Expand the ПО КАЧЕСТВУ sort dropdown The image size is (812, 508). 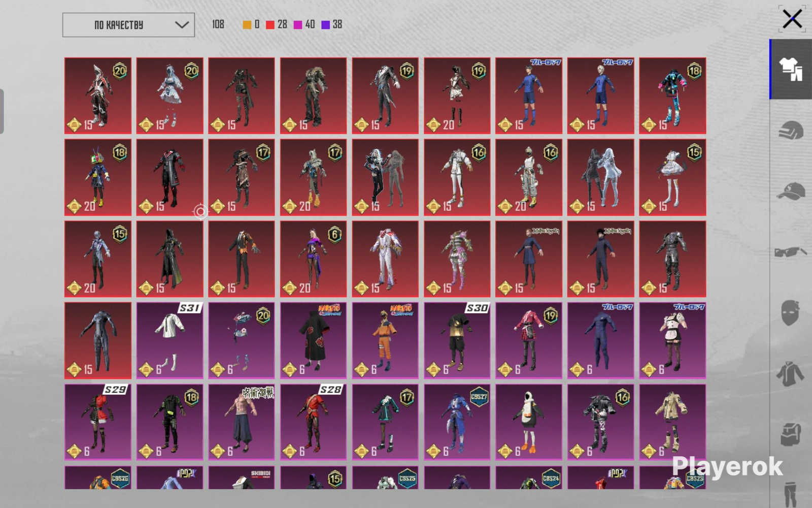128,25
